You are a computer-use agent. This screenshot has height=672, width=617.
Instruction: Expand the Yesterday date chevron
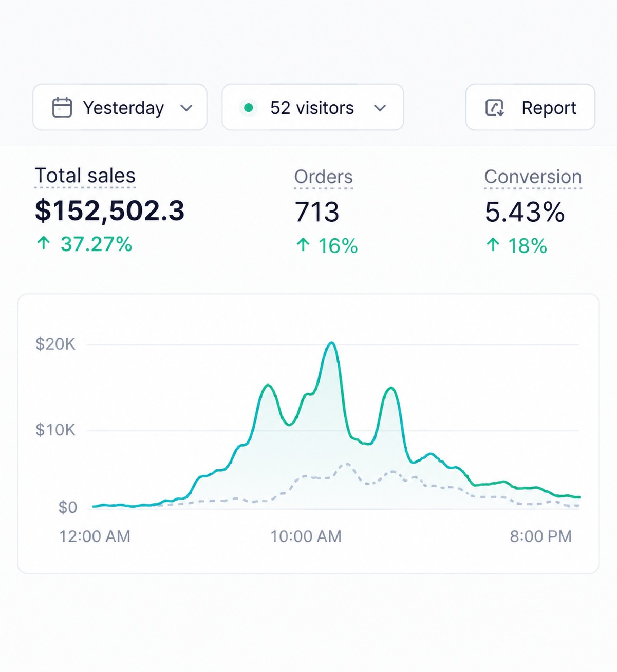click(x=186, y=108)
